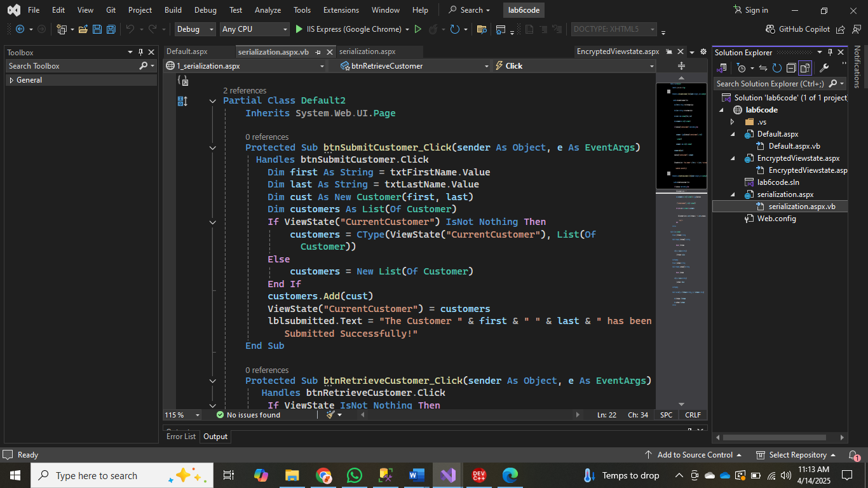Run with IIS Express (Google Chrome) button
This screenshot has height=488, width=868.
(348, 29)
